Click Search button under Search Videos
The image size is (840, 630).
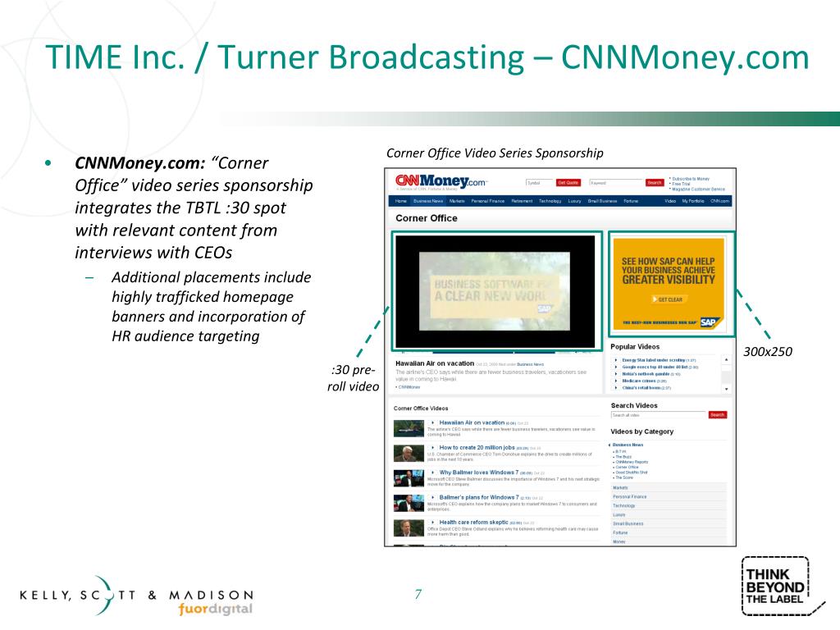pos(717,415)
